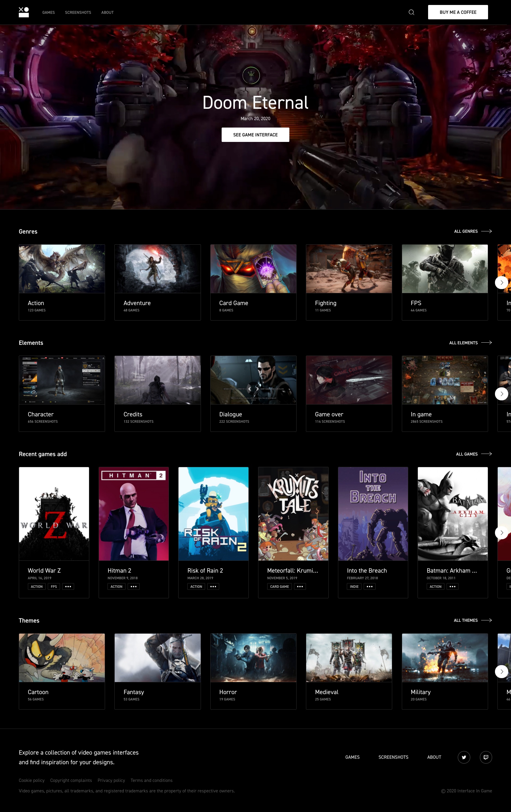This screenshot has width=511, height=812.
Task: Select the Card Game tag on Meteorfall
Action: point(279,586)
